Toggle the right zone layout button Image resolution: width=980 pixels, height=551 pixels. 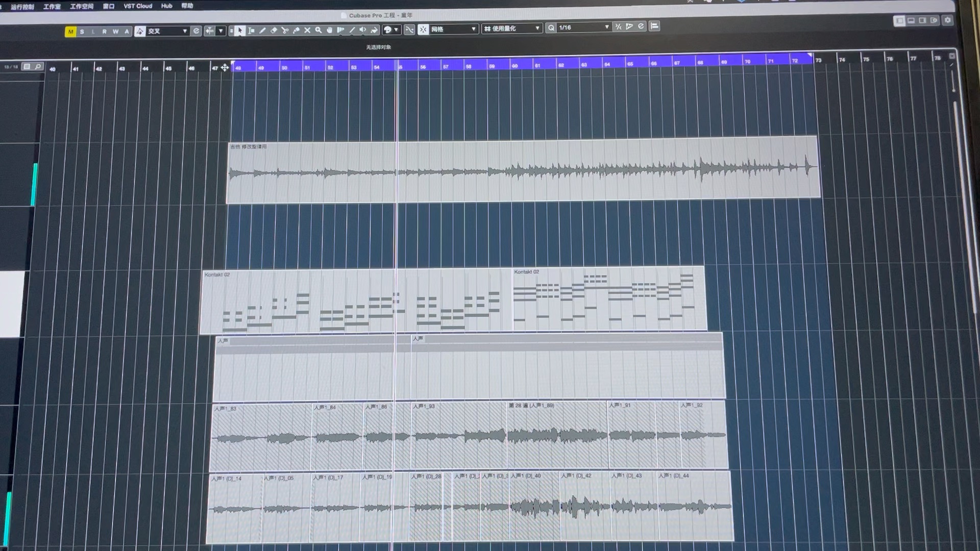tap(922, 20)
